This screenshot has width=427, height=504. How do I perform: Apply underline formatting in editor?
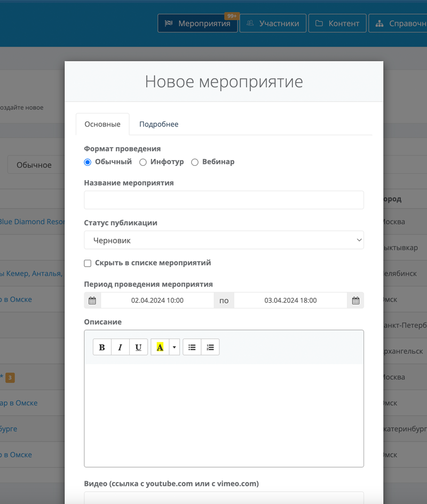pos(138,347)
